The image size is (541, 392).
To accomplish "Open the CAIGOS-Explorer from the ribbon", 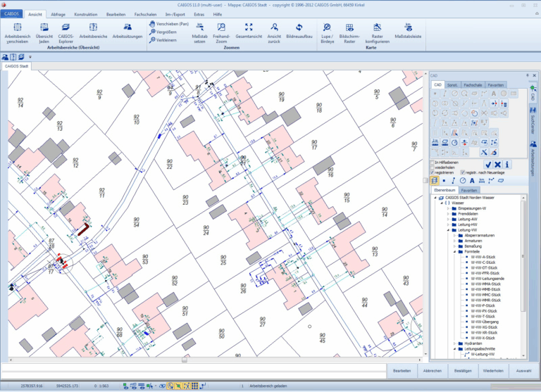I will [66, 27].
